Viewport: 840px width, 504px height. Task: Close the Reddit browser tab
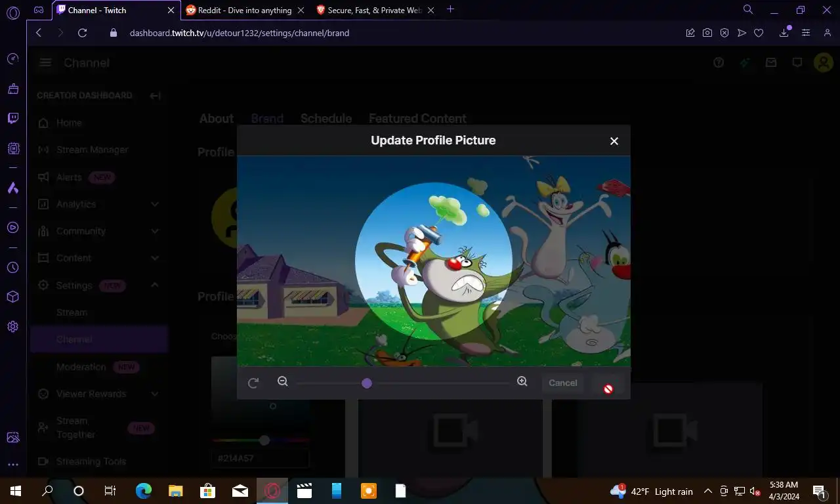coord(301,10)
